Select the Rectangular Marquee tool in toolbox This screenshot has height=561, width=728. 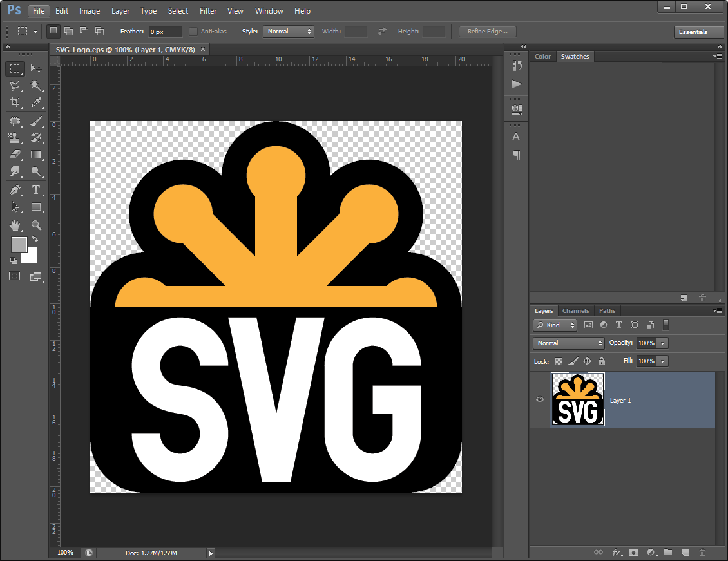point(15,69)
